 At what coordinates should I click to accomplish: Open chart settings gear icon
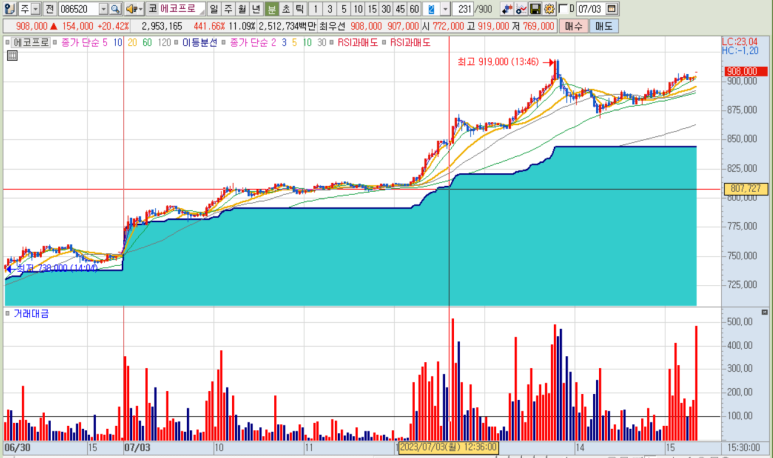[x=549, y=9]
